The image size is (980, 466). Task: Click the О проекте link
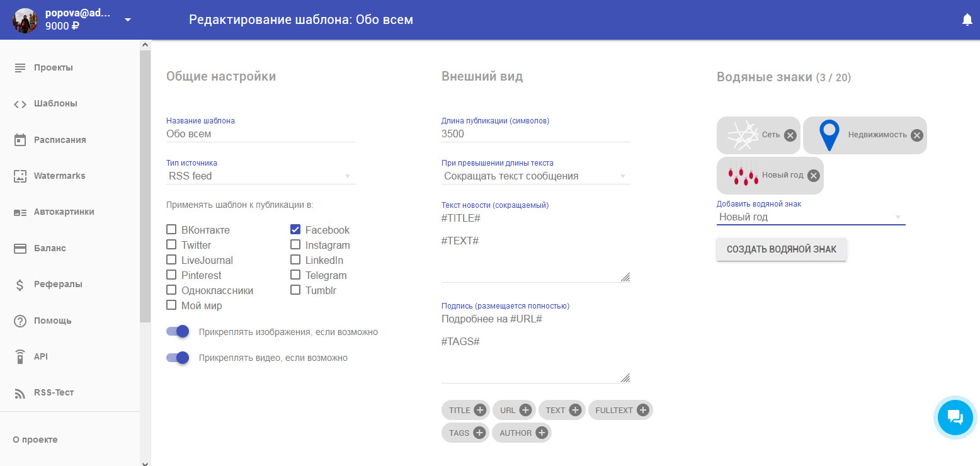pyautogui.click(x=35, y=440)
